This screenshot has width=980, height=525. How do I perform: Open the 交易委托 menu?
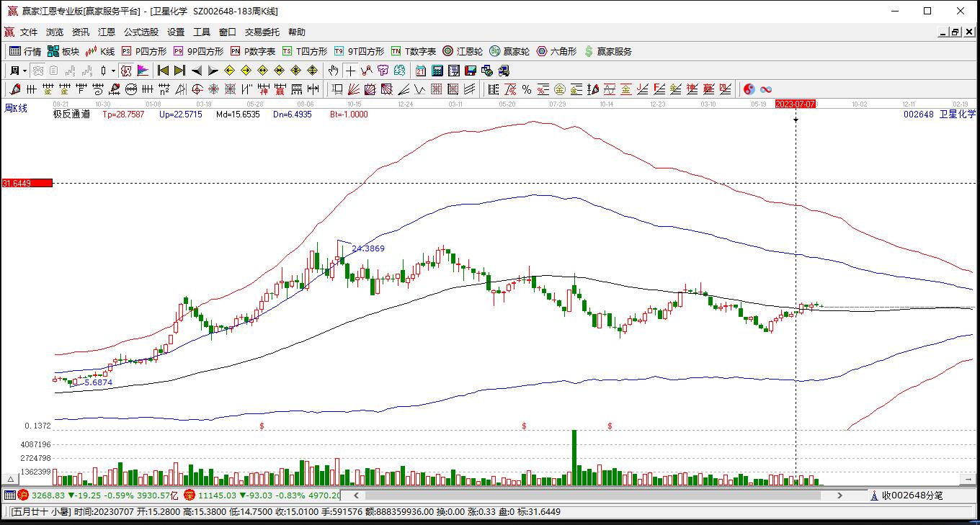262,32
